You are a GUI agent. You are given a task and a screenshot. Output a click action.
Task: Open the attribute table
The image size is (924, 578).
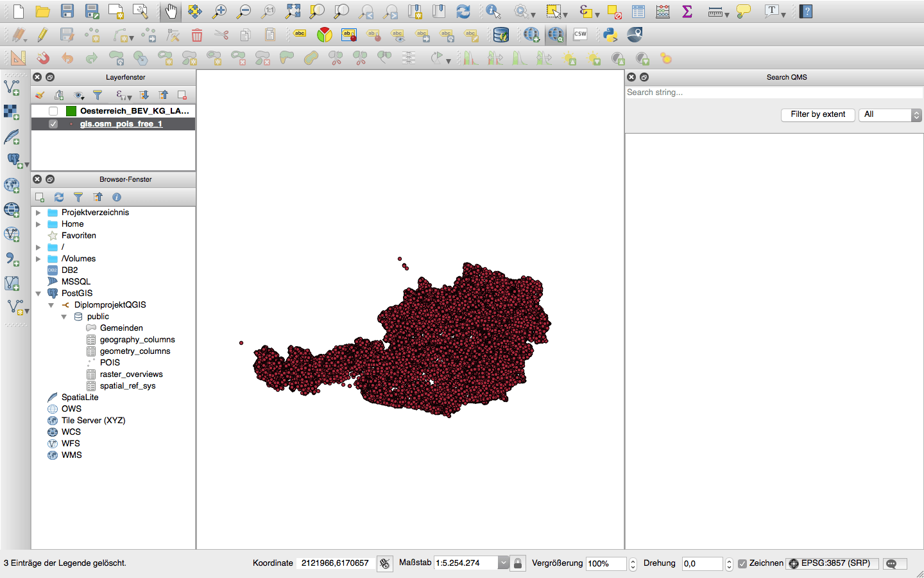pos(638,12)
